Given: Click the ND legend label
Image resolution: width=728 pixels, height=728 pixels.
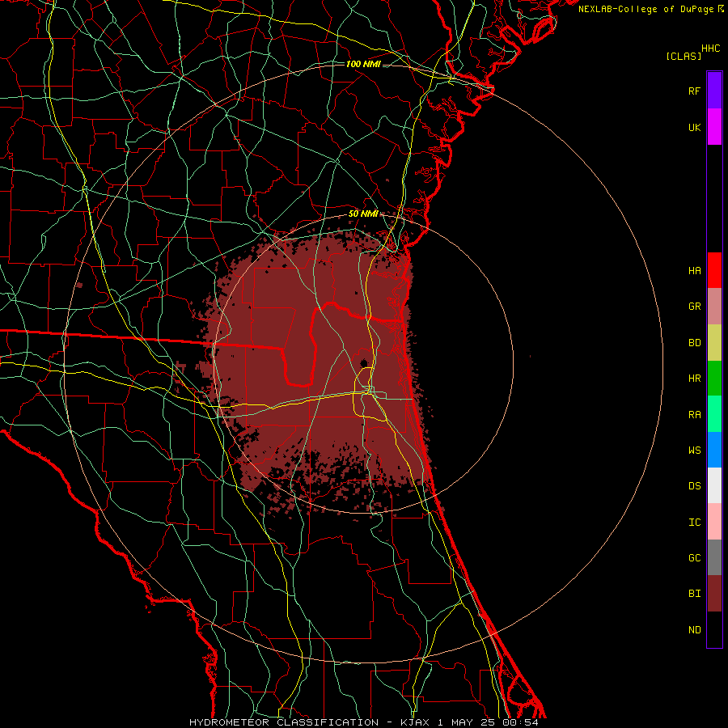Looking at the screenshot, I should tap(695, 630).
